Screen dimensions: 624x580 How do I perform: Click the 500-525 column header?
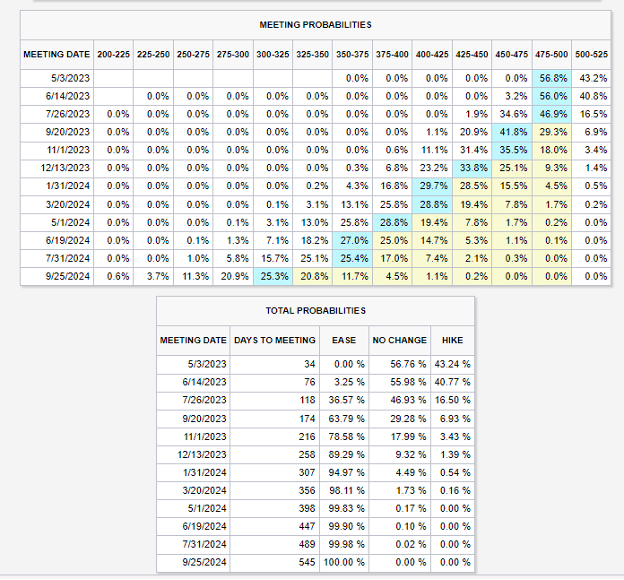pyautogui.click(x=590, y=54)
